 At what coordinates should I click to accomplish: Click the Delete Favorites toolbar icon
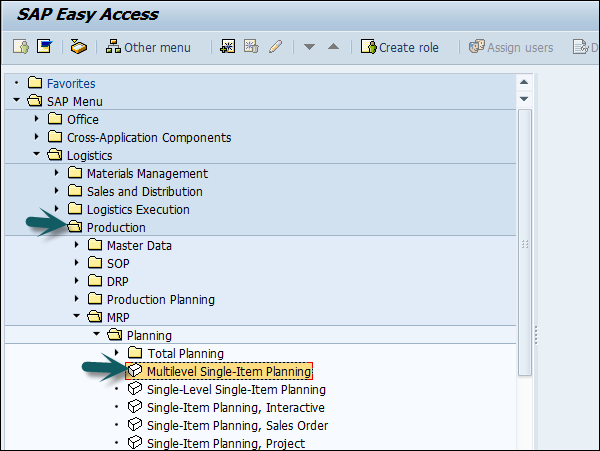click(251, 47)
